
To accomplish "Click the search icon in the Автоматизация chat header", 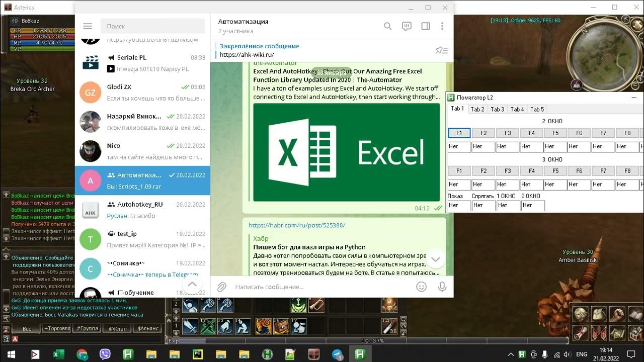I will pyautogui.click(x=387, y=26).
